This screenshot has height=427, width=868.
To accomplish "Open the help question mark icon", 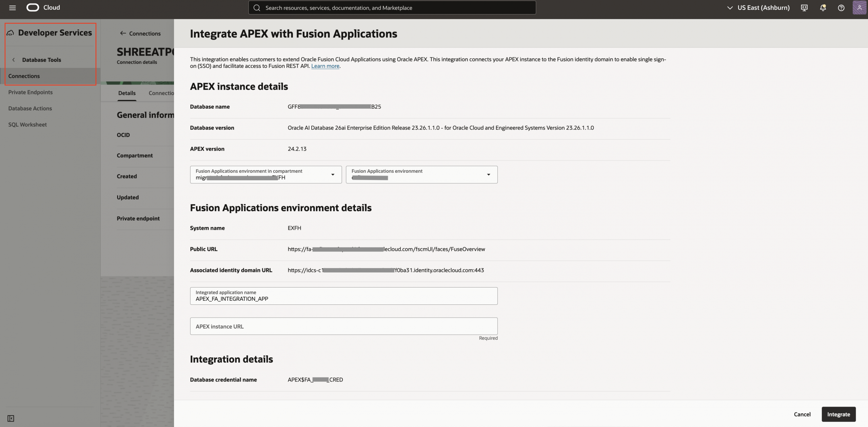I will (841, 8).
